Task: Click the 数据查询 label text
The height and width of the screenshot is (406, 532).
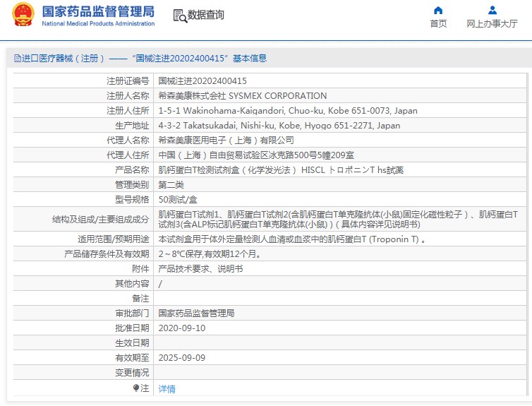Action: pos(205,15)
